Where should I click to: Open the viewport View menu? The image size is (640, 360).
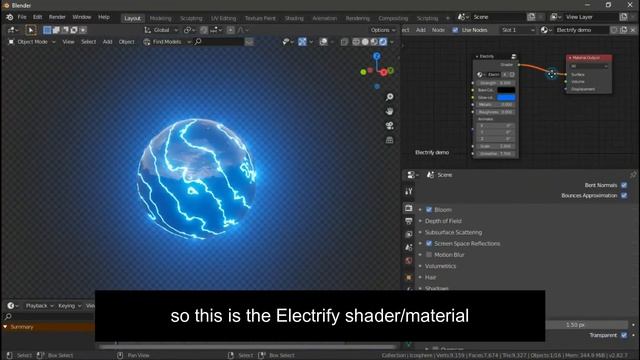coord(68,42)
